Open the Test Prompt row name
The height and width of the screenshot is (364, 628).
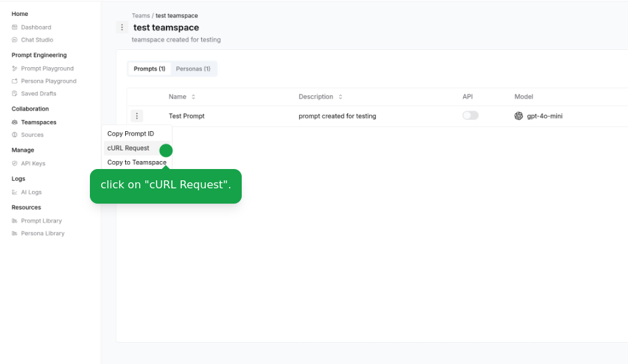point(186,116)
